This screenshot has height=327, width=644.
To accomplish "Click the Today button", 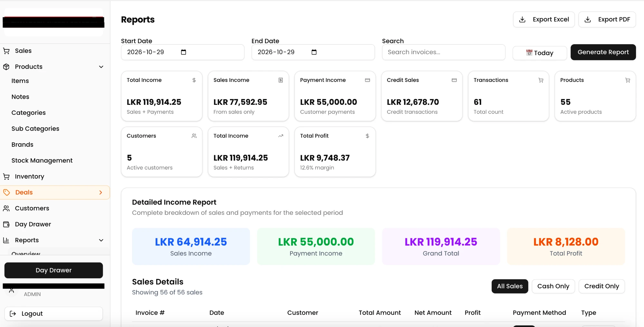I will pyautogui.click(x=540, y=53).
